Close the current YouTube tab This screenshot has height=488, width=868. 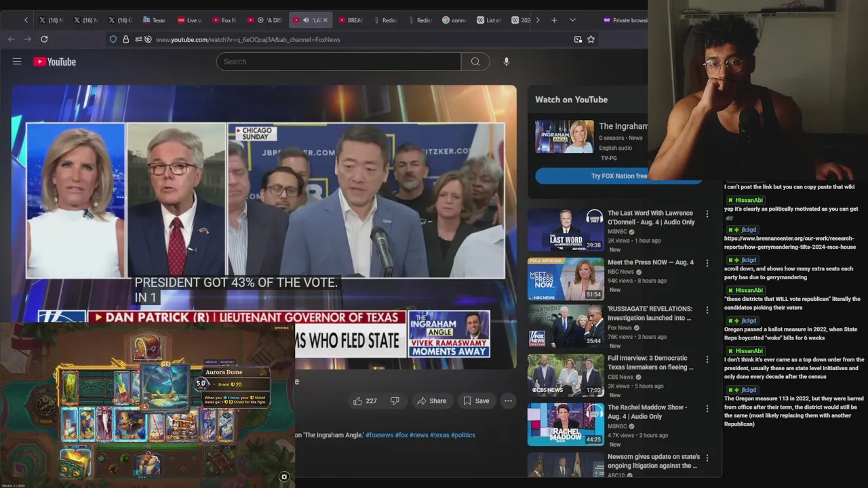pos(325,20)
